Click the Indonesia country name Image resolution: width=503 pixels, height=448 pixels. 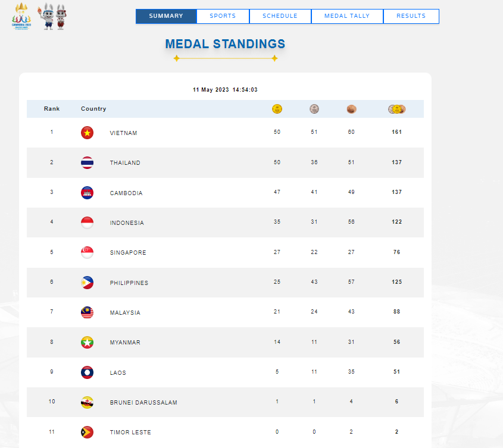[x=127, y=223]
